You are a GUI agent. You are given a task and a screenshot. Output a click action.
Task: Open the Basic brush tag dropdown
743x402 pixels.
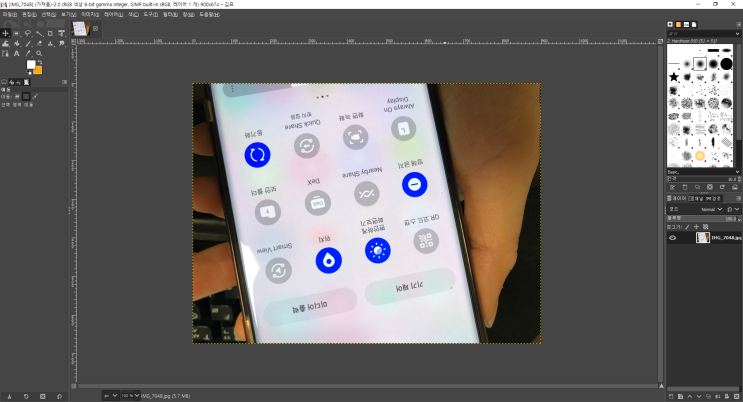click(x=704, y=172)
